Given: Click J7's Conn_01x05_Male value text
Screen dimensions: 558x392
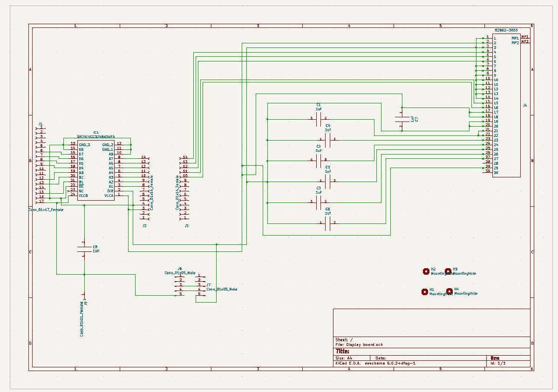Looking at the screenshot, I should (222, 289).
